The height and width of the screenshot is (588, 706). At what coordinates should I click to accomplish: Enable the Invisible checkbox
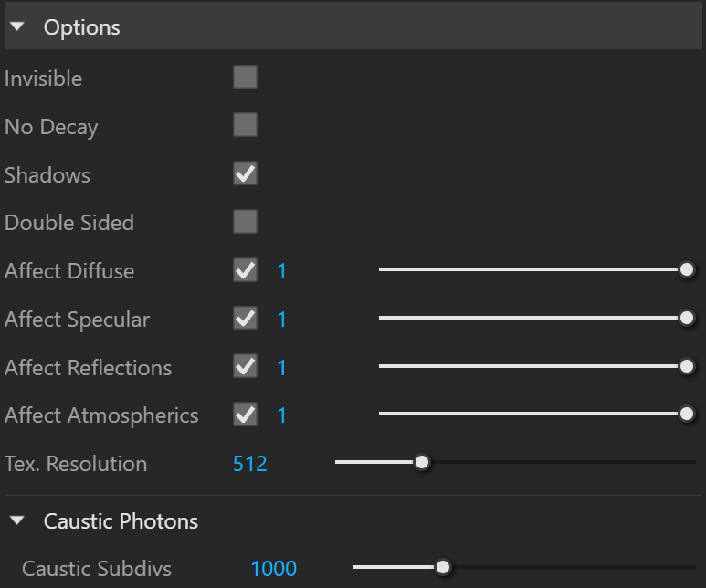246,77
